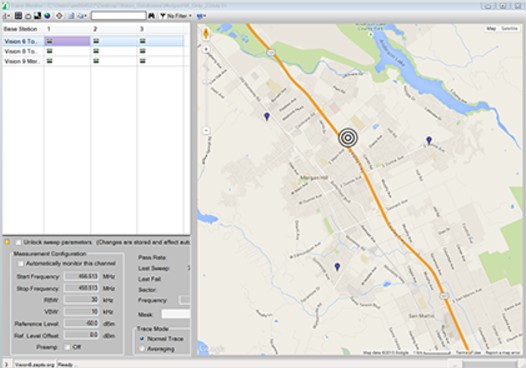This screenshot has height=368, width=526.
Task: Select the Vision 9 Mor.. base station row
Action: [93, 61]
